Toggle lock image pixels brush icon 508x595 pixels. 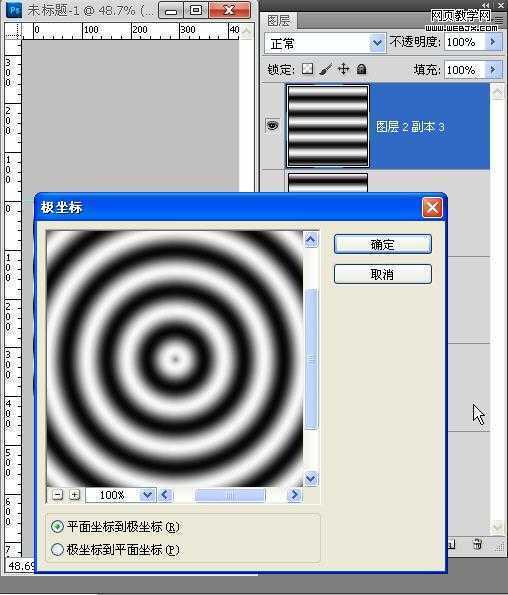tap(326, 69)
